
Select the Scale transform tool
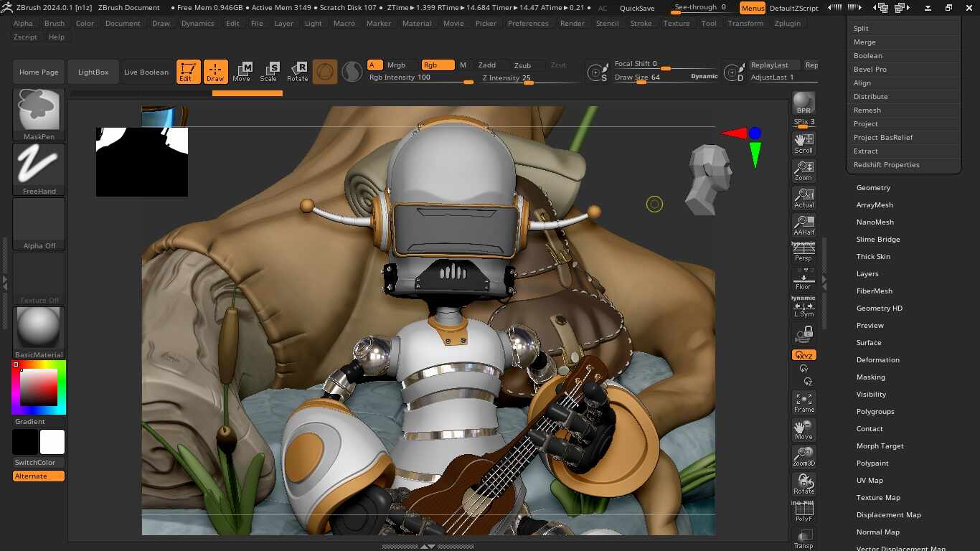click(270, 71)
